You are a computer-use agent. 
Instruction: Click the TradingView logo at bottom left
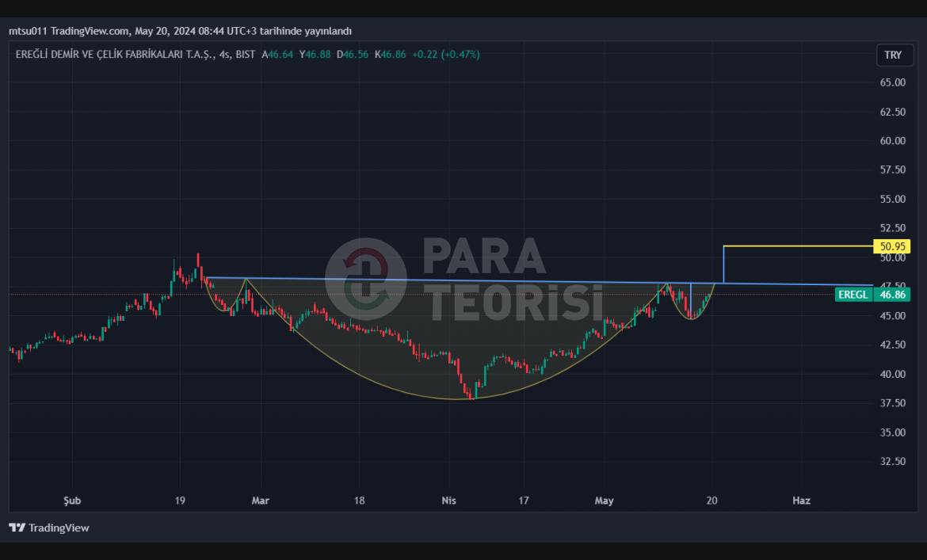click(x=49, y=528)
